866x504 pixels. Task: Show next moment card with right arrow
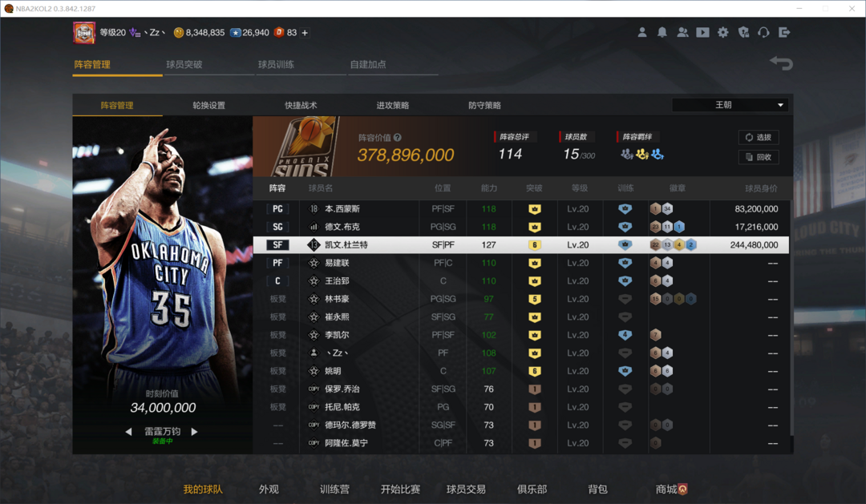tap(194, 432)
